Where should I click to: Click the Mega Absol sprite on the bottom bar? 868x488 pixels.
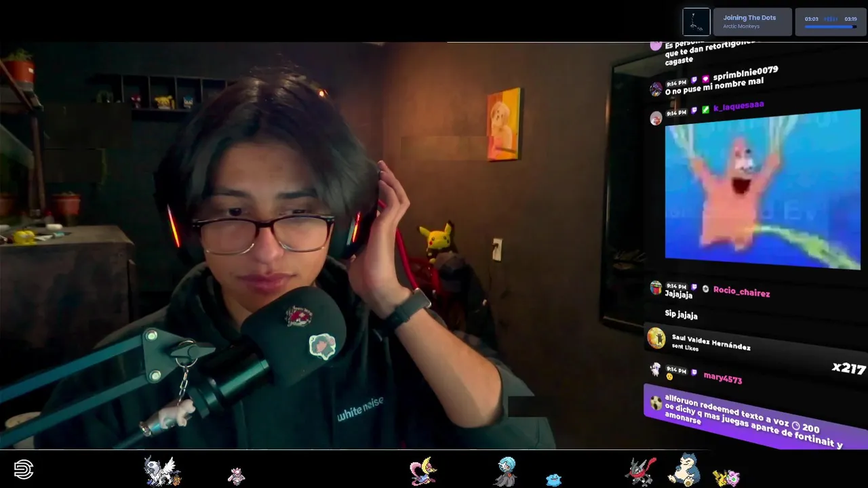pos(162,470)
